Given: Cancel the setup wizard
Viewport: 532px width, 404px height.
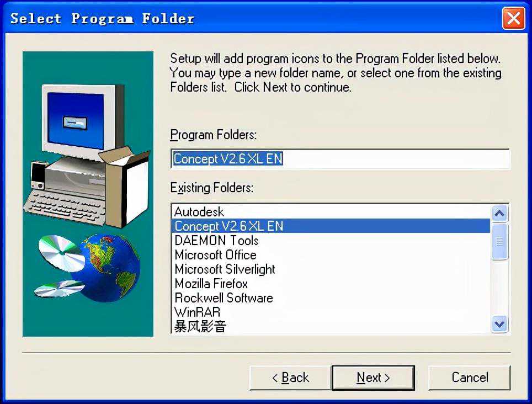Looking at the screenshot, I should click(470, 378).
